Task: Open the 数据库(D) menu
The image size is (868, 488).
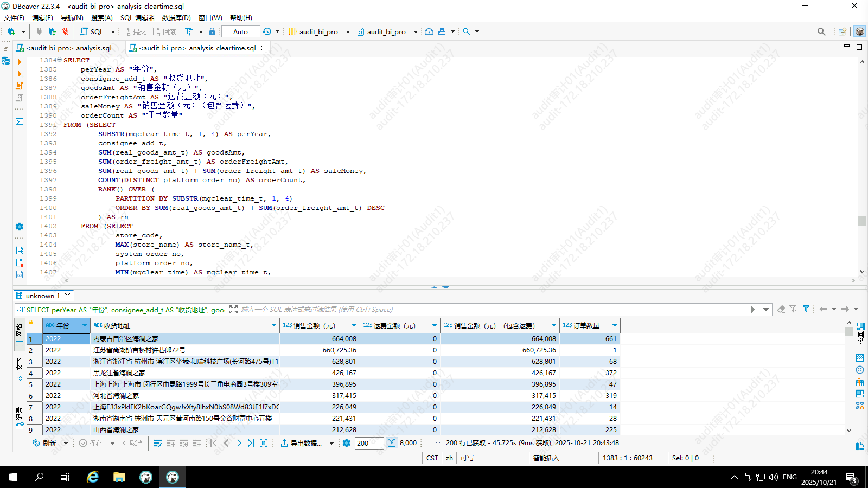Action: click(x=176, y=17)
